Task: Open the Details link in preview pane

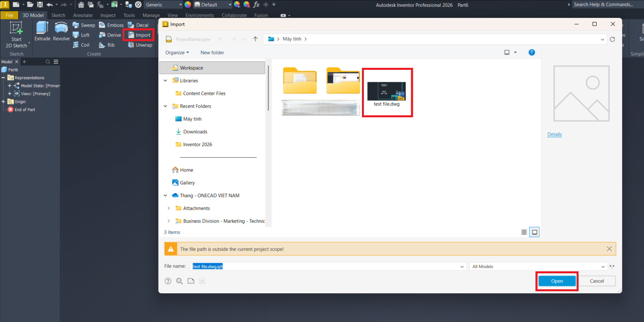Action: point(555,134)
